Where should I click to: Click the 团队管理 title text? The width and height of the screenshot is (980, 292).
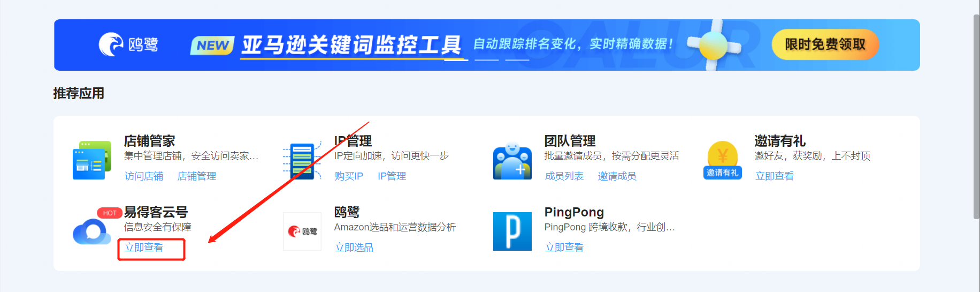coord(570,141)
